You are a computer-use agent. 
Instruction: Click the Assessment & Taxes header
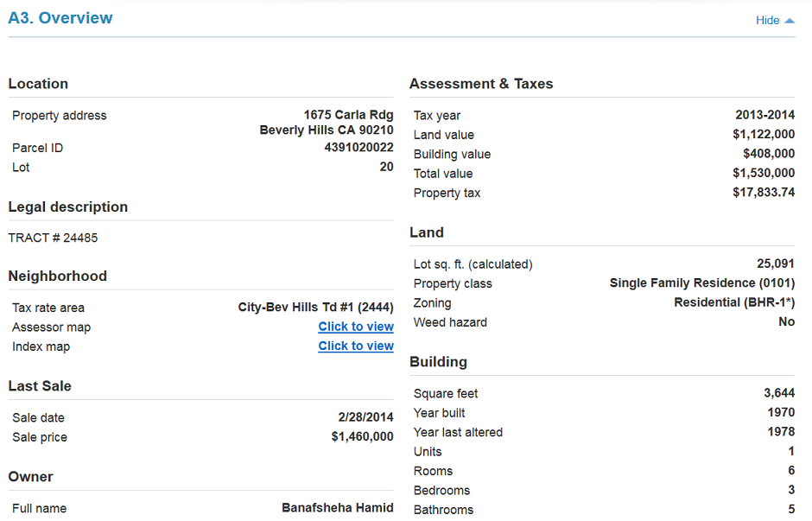(x=481, y=84)
